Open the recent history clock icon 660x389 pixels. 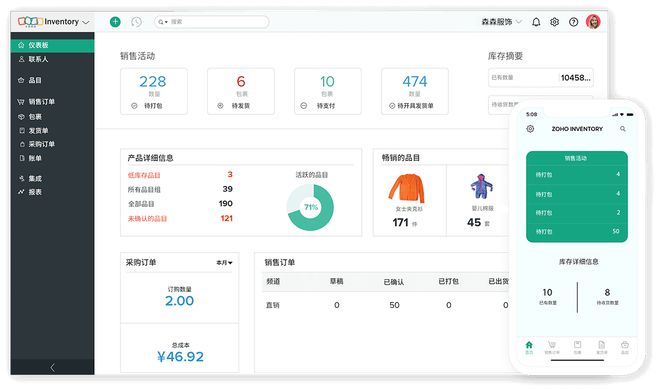136,21
